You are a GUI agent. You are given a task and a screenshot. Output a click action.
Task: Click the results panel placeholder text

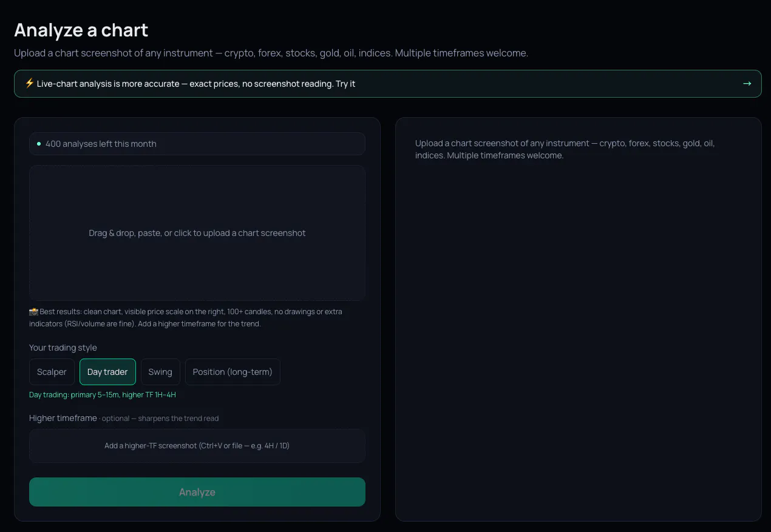tap(565, 149)
